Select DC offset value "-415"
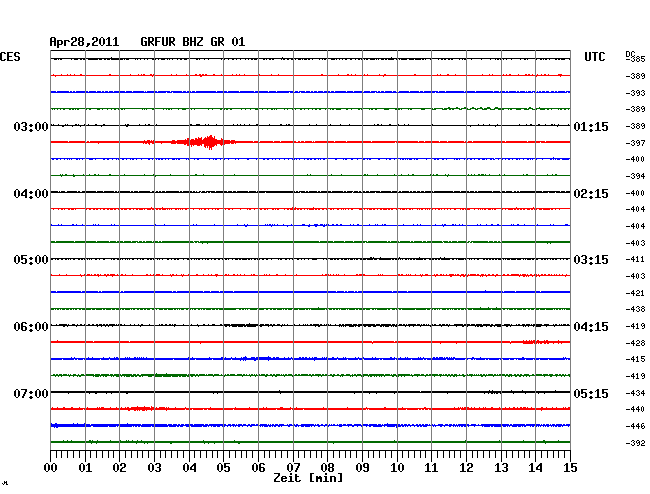Image resolution: width=650 pixels, height=494 pixels. (x=635, y=359)
